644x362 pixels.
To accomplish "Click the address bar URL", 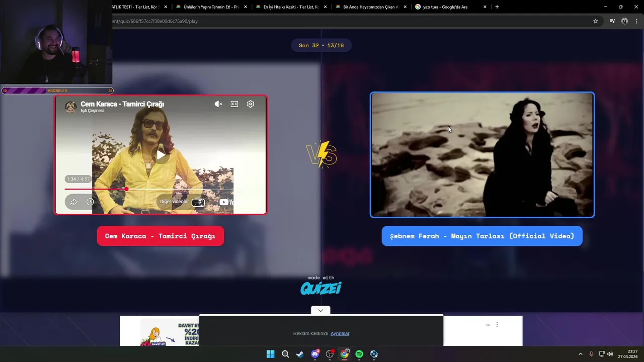I will [x=155, y=21].
